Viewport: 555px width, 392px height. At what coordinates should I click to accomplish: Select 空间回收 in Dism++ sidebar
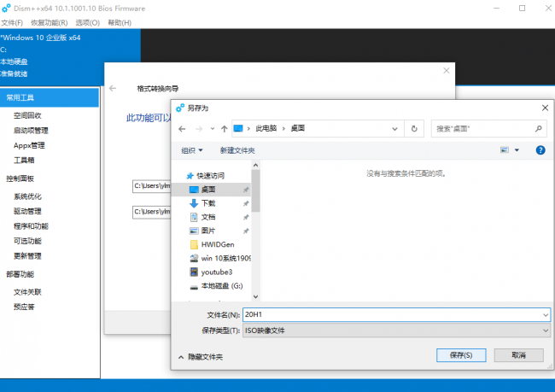point(27,115)
